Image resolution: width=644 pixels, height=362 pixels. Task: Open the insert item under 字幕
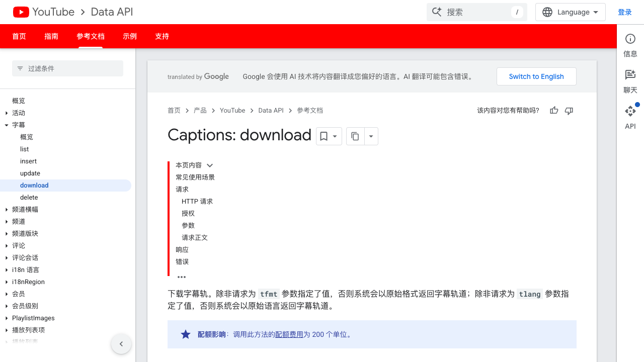point(28,161)
